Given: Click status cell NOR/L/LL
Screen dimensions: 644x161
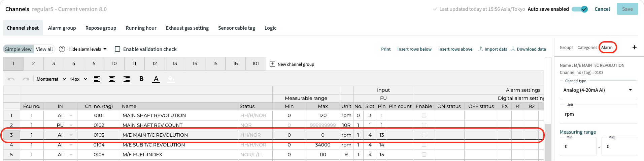Looking at the screenshot, I should [256, 155].
